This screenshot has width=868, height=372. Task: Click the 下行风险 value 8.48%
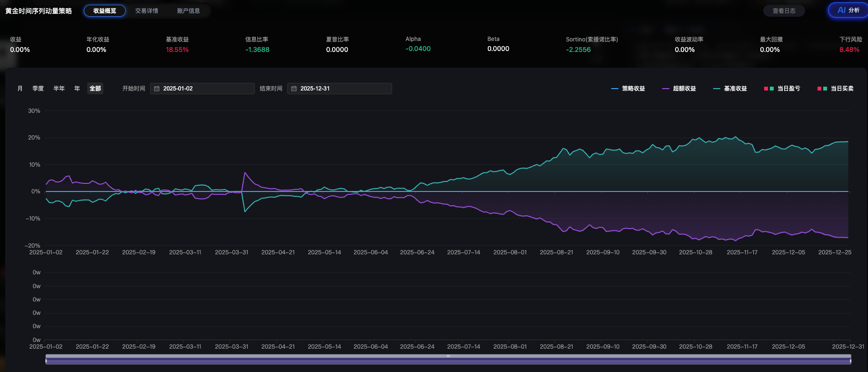coord(849,50)
